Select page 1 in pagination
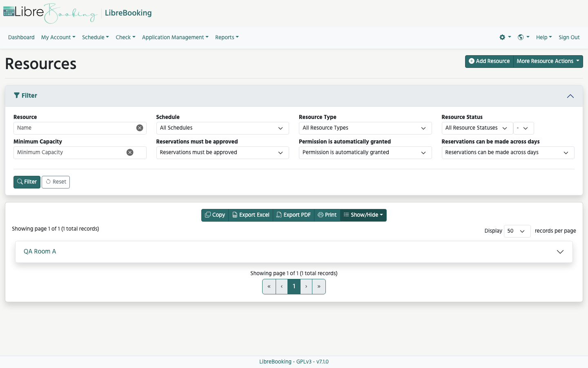This screenshot has width=588, height=368. [294, 287]
